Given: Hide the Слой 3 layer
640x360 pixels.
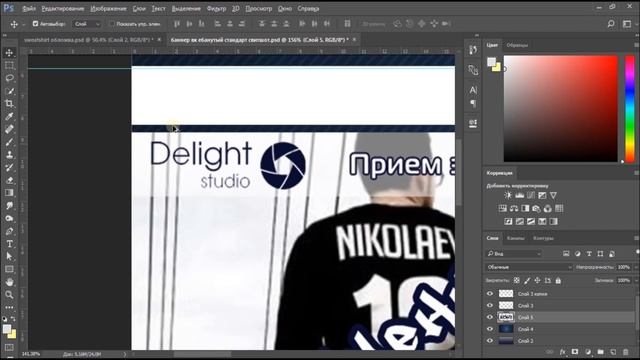Looking at the screenshot, I should pyautogui.click(x=490, y=305).
